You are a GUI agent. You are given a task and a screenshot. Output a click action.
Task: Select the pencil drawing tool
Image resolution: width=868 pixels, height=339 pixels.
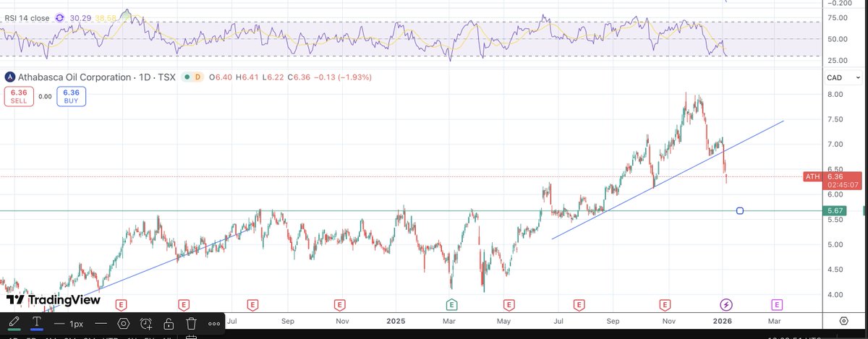point(14,323)
